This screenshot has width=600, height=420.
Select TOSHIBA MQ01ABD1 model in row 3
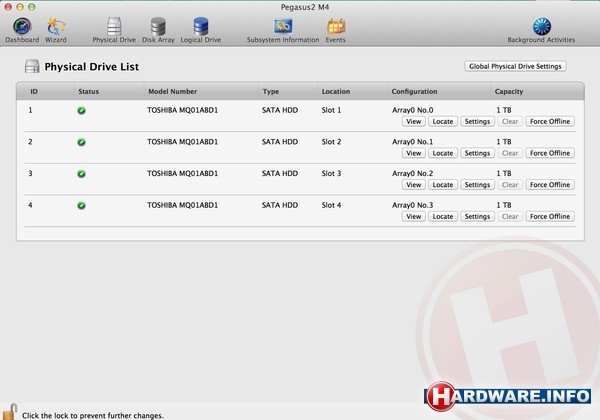point(183,174)
